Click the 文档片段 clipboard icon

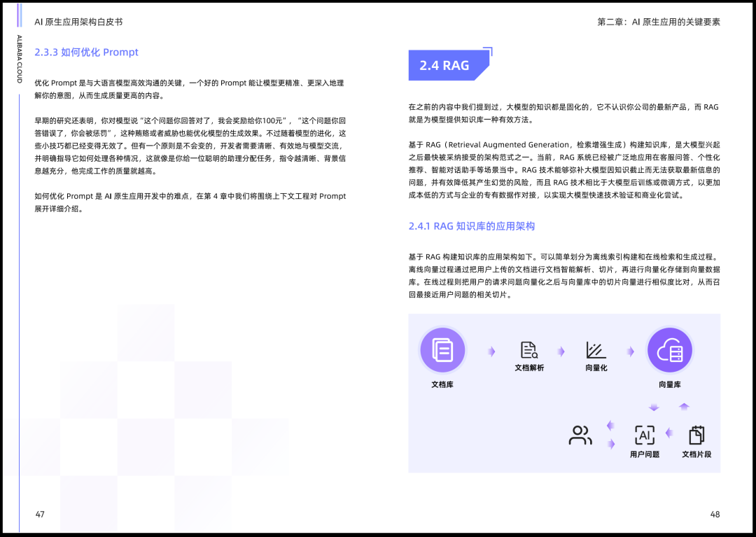point(696,435)
